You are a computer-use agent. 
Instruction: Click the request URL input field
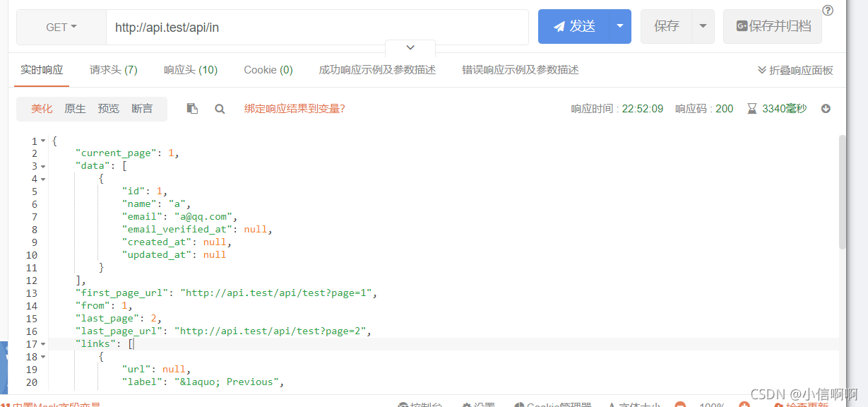[x=317, y=28]
